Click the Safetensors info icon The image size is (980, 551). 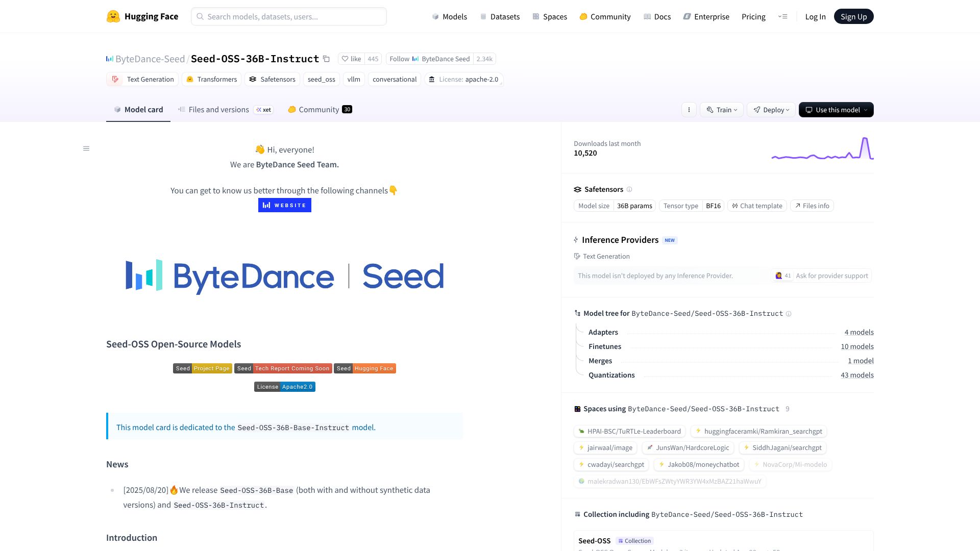click(x=629, y=189)
